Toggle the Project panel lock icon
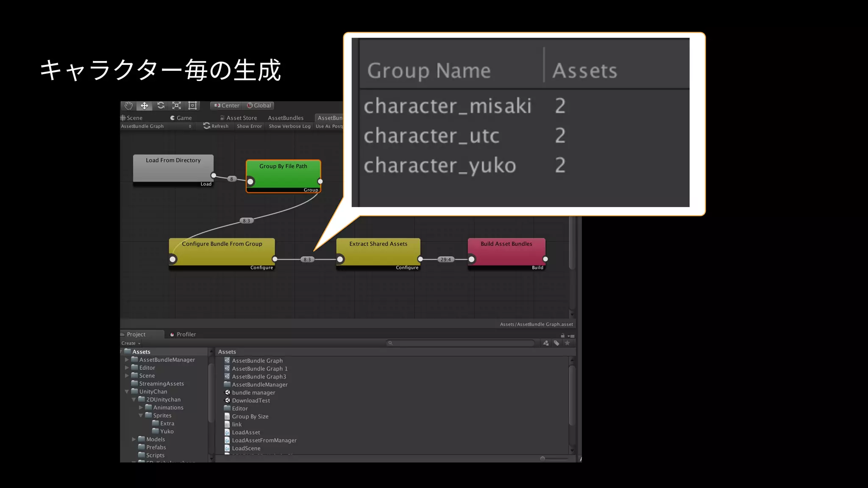This screenshot has width=868, height=488. [562, 335]
